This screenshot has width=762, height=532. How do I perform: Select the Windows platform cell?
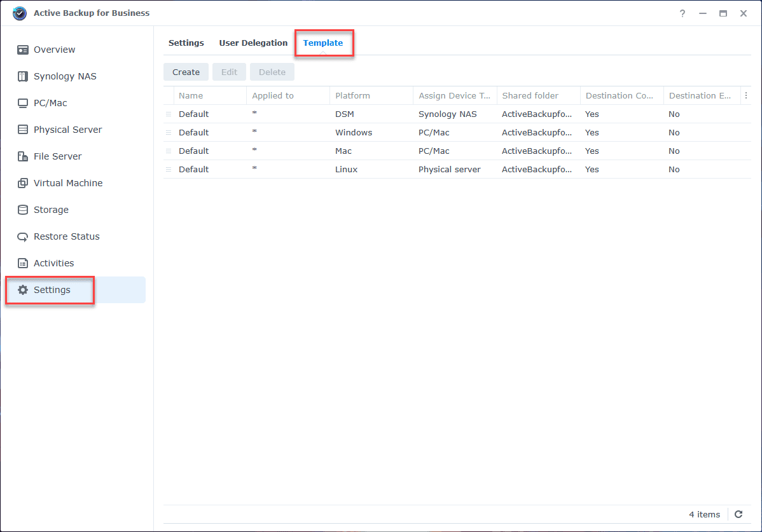354,132
